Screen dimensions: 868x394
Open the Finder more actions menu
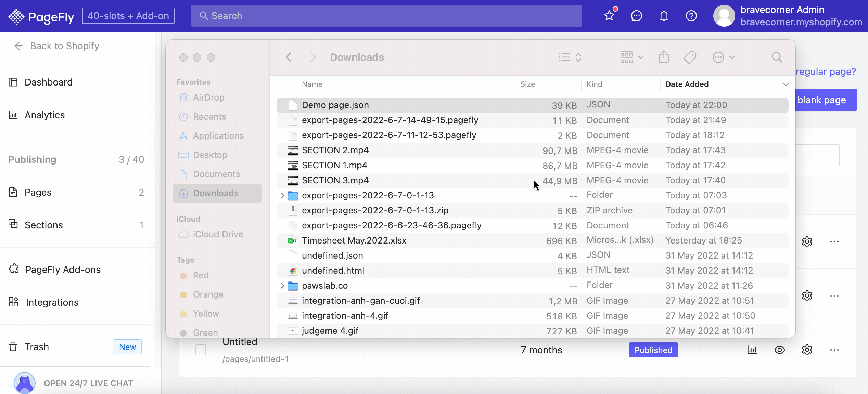723,57
